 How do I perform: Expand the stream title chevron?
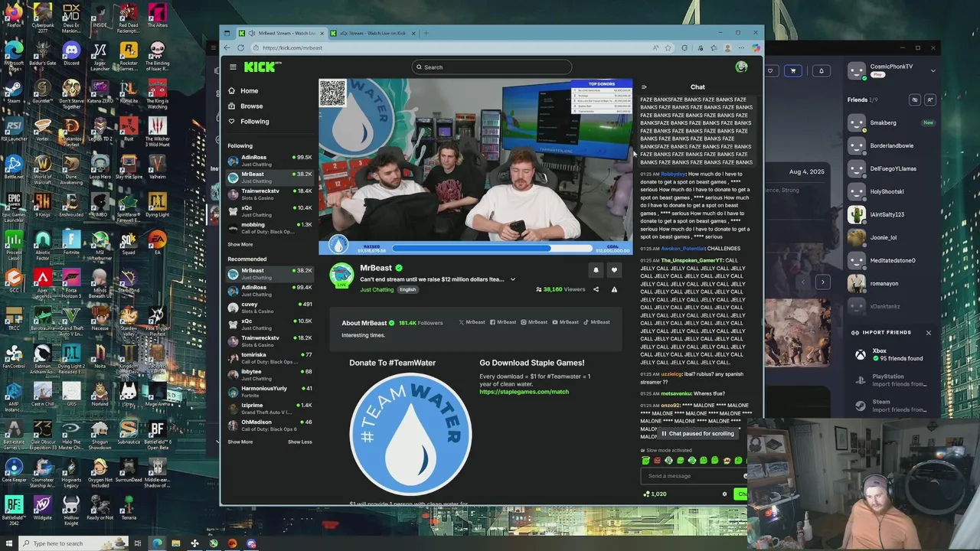tap(513, 279)
